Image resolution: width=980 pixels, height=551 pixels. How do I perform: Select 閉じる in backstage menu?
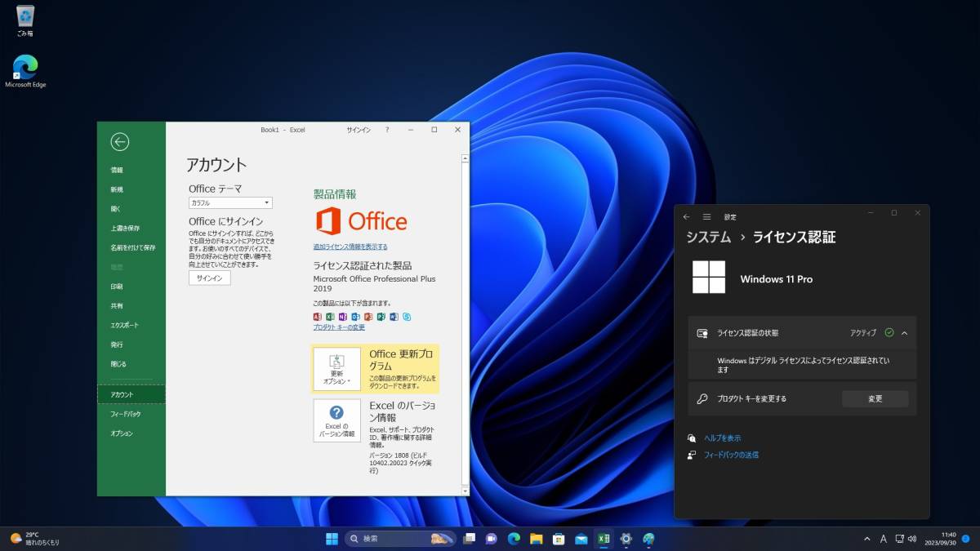coord(118,364)
